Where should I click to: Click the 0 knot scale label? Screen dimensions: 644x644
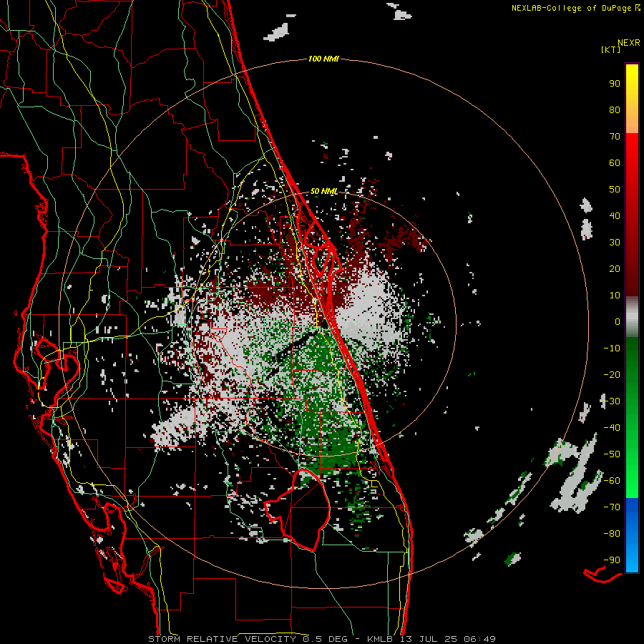(x=618, y=321)
